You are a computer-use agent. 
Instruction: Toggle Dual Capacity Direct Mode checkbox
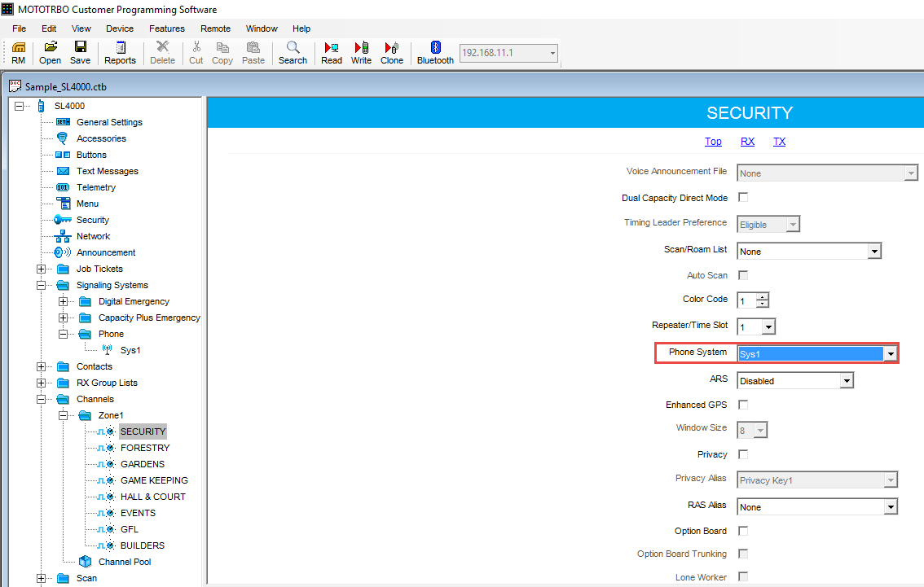(743, 197)
